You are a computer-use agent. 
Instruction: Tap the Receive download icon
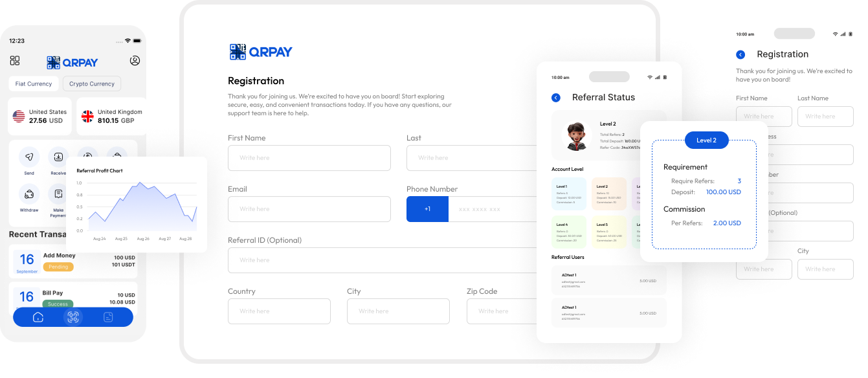tap(58, 157)
